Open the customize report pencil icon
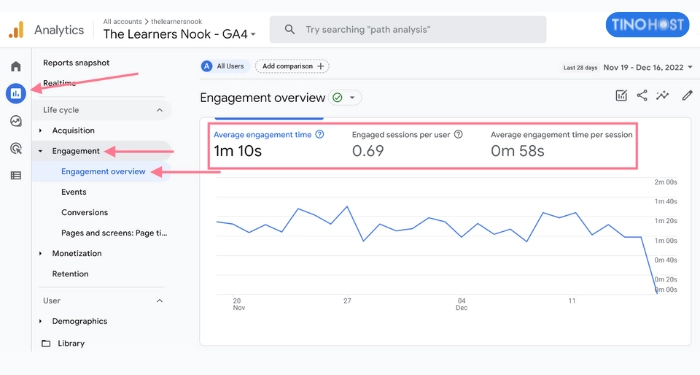This screenshot has width=700, height=375. click(x=687, y=95)
